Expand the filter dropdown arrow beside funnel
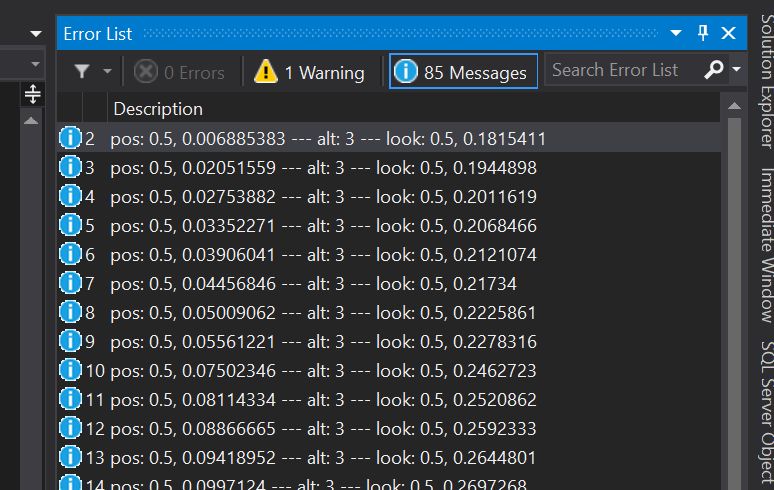This screenshot has width=774, height=490. 107,72
